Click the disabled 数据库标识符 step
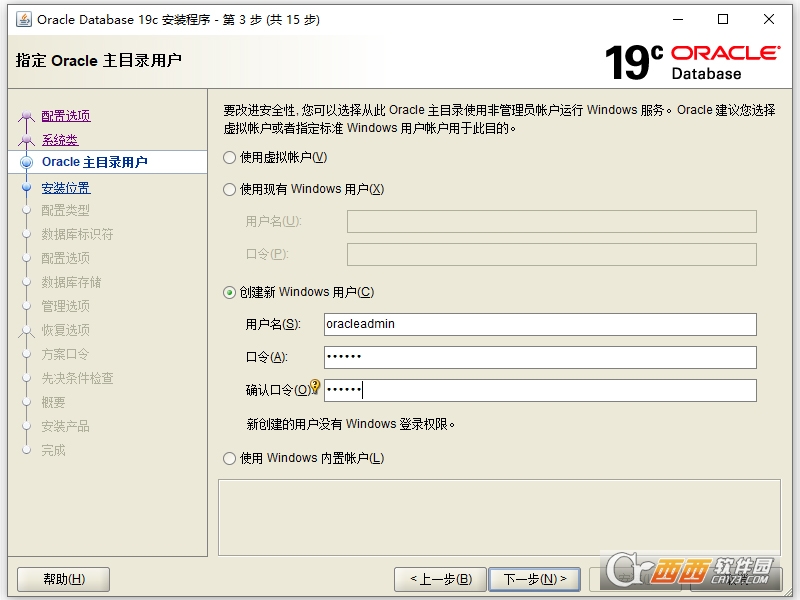This screenshot has height=600, width=800. click(78, 234)
